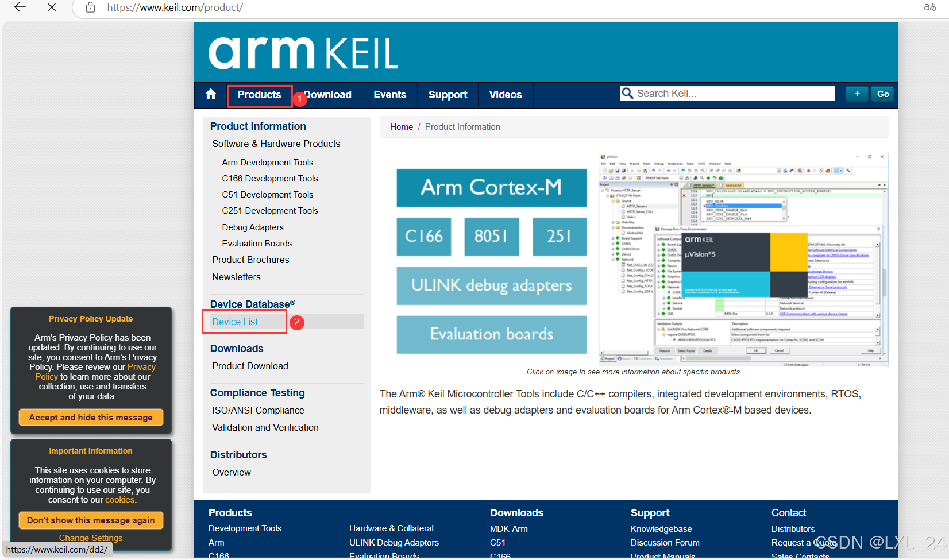Open footer Development Tools link

245,528
